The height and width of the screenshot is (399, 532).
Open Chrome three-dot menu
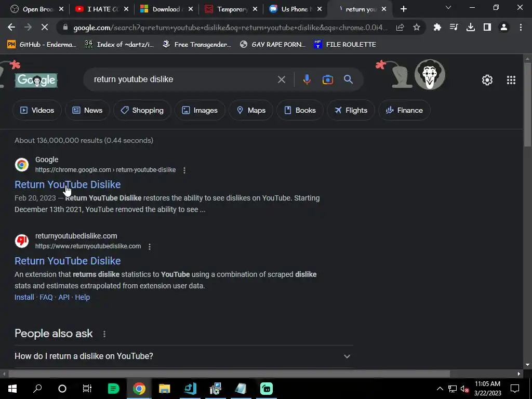pos(521,28)
